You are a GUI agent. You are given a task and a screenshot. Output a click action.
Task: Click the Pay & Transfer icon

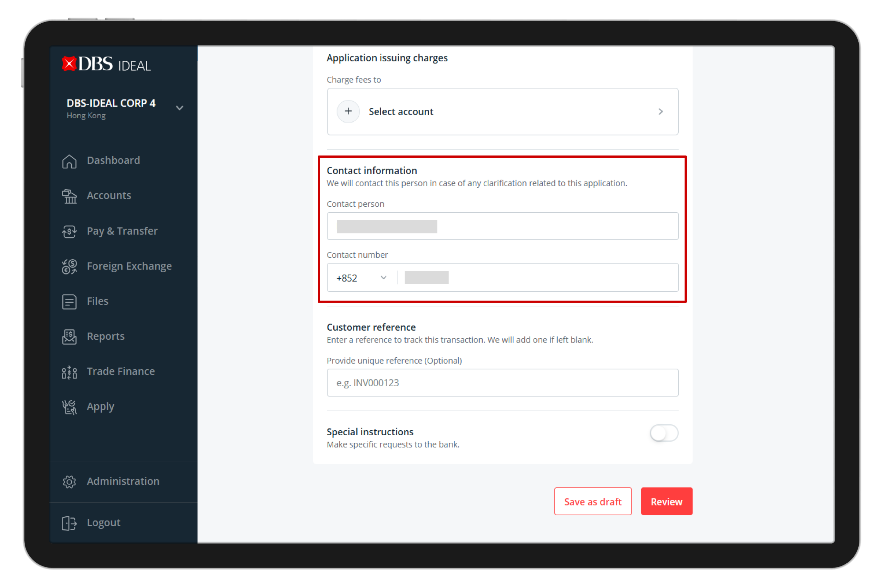[x=69, y=231]
